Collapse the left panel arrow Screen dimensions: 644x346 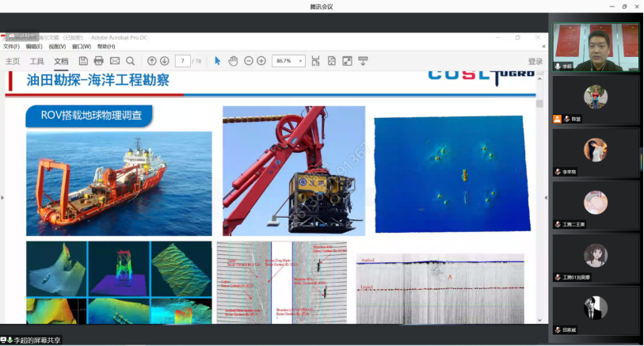(2, 197)
